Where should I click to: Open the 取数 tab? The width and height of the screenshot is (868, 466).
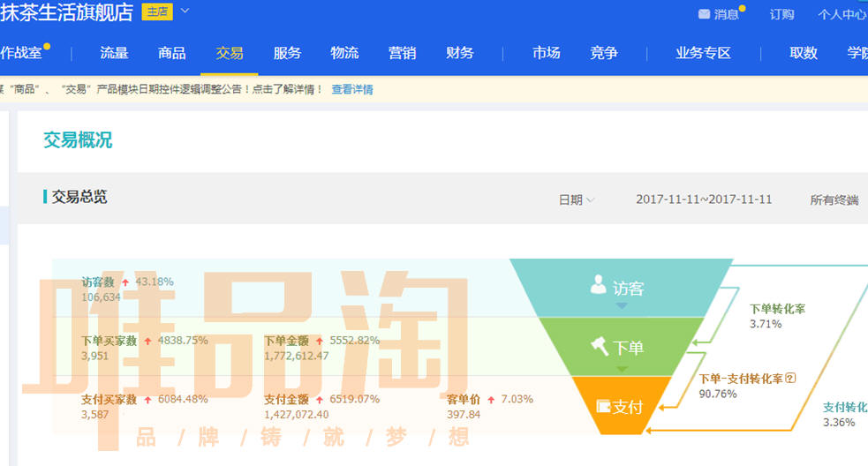point(804,53)
